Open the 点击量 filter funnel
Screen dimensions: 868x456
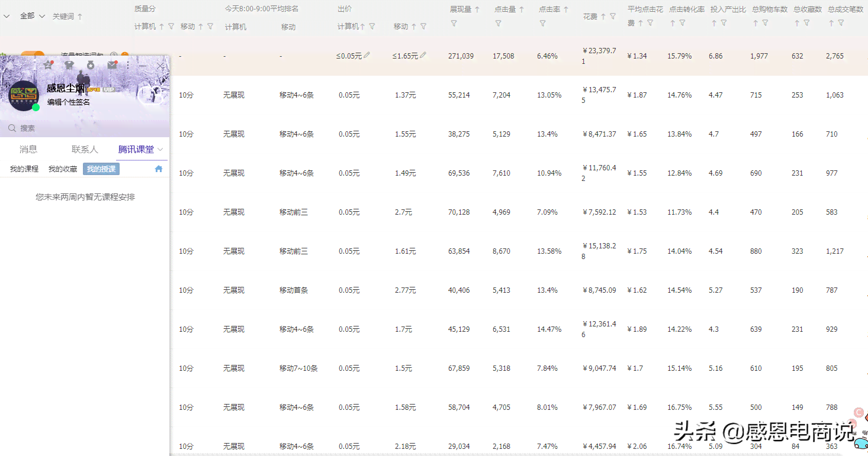click(498, 24)
